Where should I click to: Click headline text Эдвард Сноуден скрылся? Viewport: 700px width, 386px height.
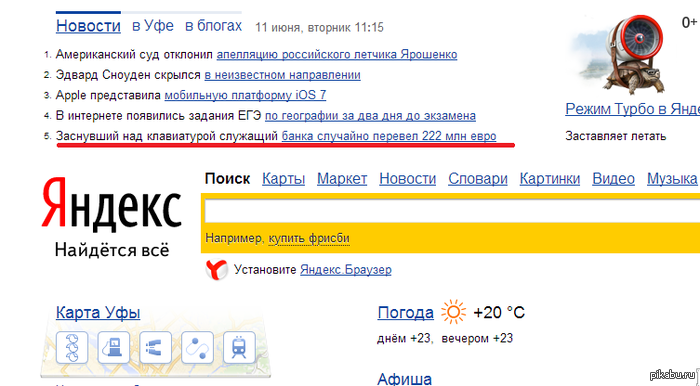(x=128, y=75)
